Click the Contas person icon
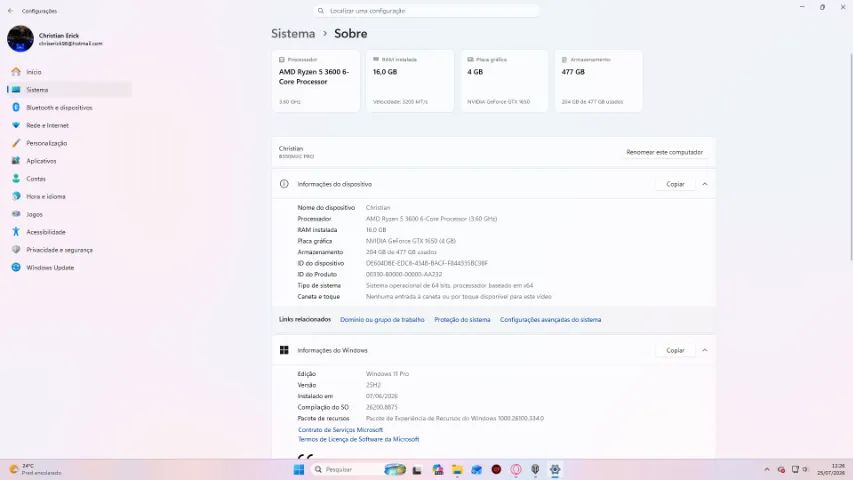The width and height of the screenshot is (853, 480). click(x=16, y=179)
